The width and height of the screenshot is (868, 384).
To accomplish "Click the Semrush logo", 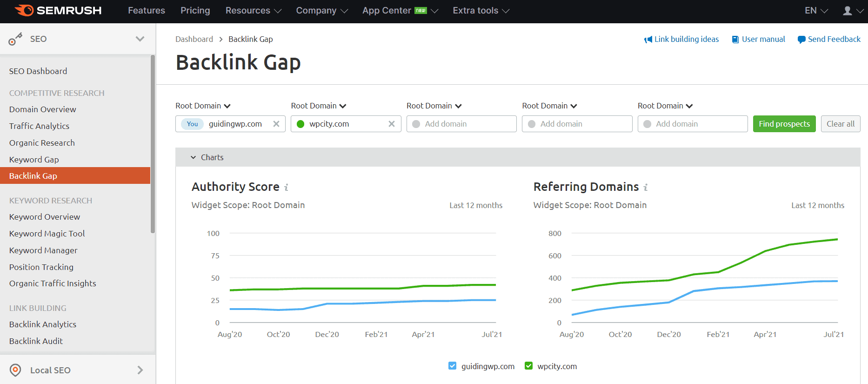I will [x=58, y=10].
